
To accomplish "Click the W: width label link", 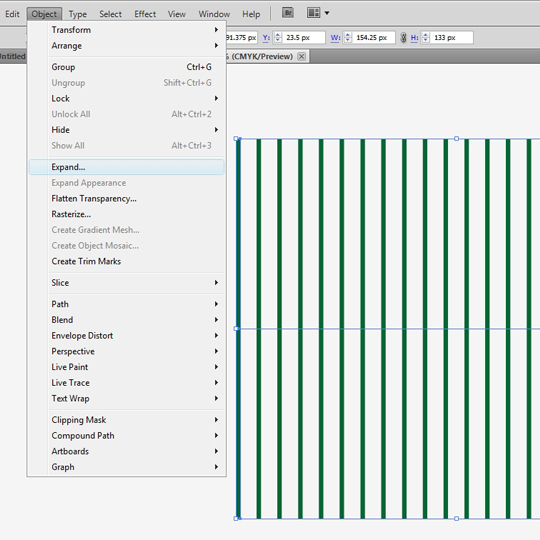I will pyautogui.click(x=335, y=38).
